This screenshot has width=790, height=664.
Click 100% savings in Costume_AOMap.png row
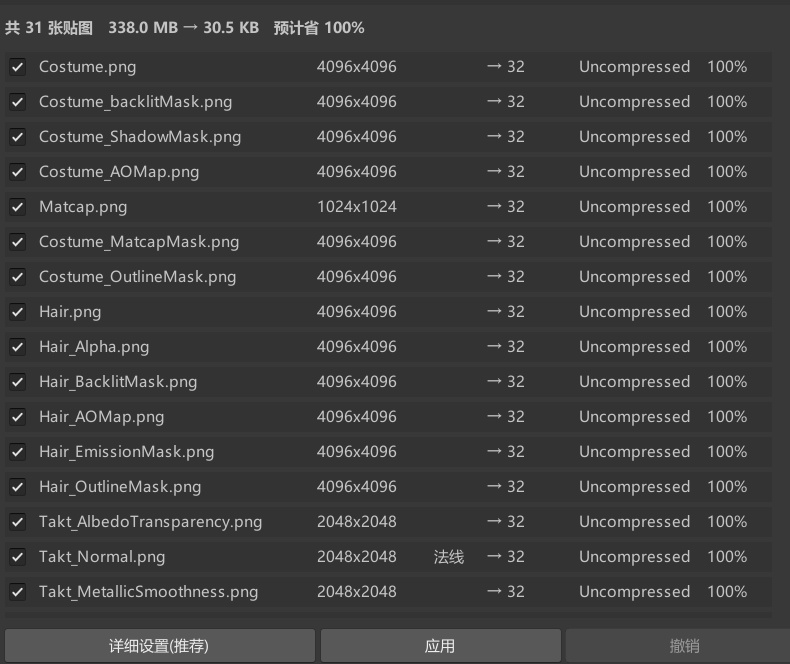[x=727, y=172]
